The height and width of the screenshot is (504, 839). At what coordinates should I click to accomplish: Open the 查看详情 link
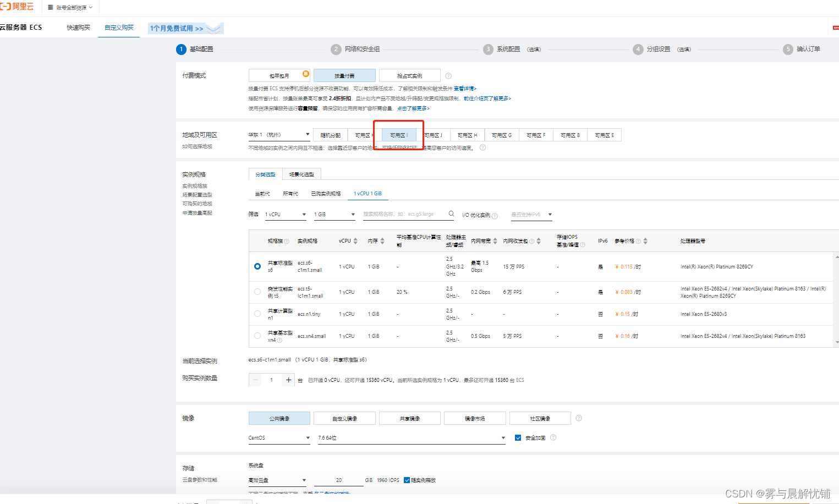(x=465, y=89)
